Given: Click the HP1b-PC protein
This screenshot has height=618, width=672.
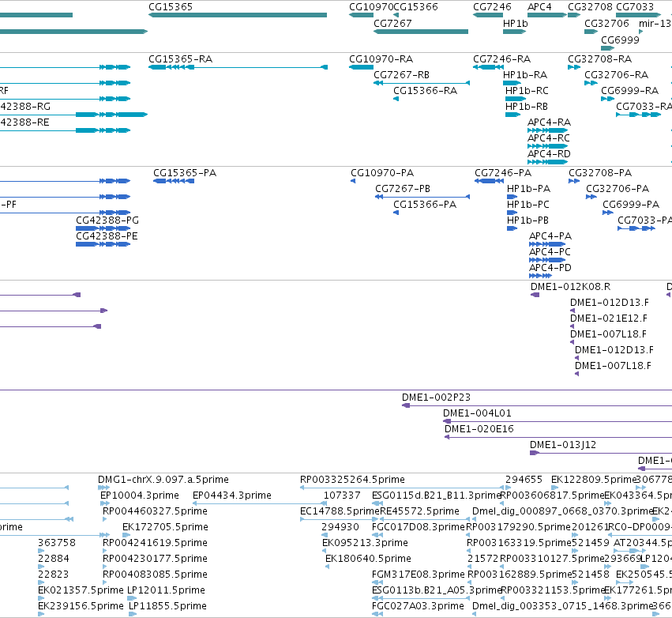Looking at the screenshot, I should tap(512, 213).
